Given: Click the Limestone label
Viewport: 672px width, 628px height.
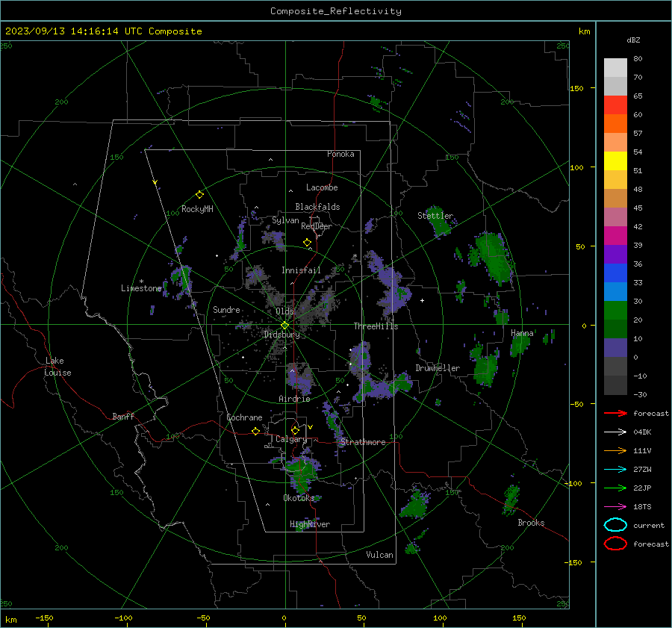Looking at the screenshot, I should click(x=141, y=288).
